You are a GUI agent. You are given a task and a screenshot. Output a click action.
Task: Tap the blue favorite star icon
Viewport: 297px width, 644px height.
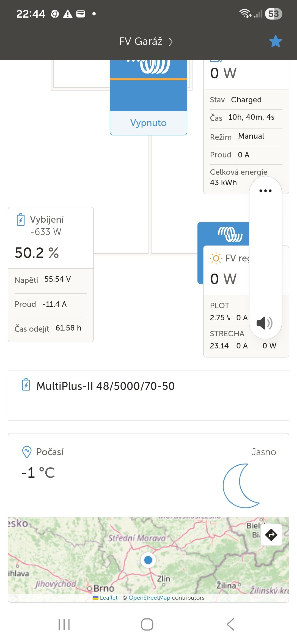276,41
